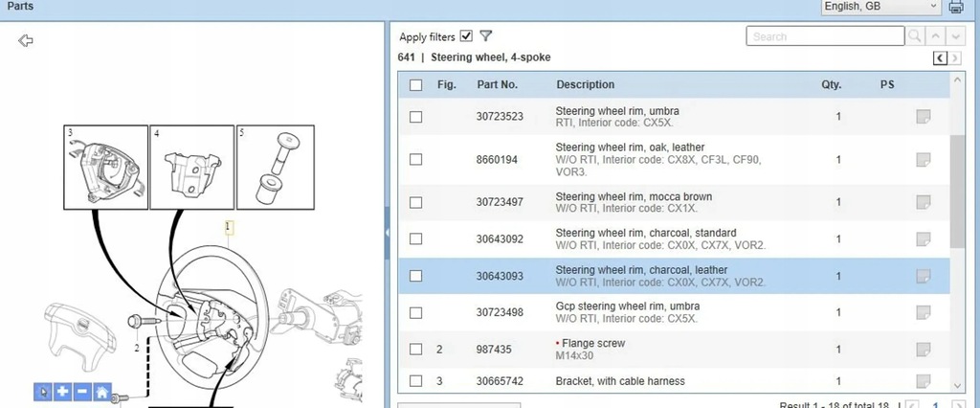Collapse the diagram panel splitter handle

387,232
